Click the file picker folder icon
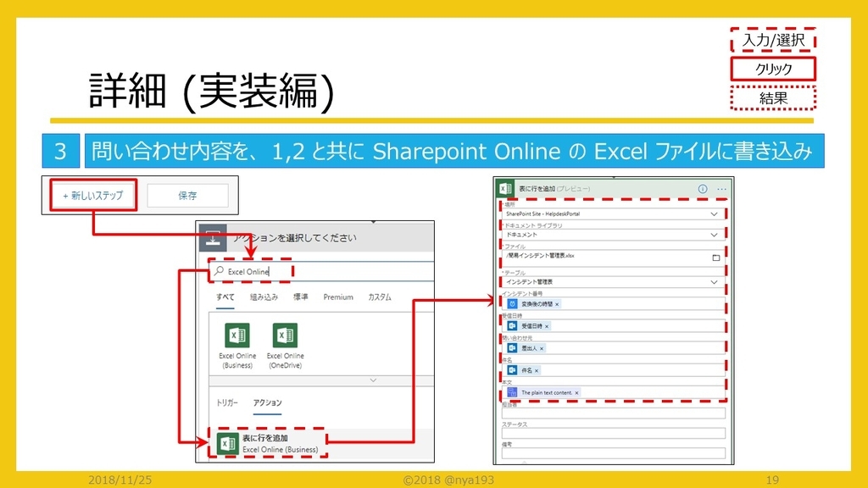 pos(715,258)
